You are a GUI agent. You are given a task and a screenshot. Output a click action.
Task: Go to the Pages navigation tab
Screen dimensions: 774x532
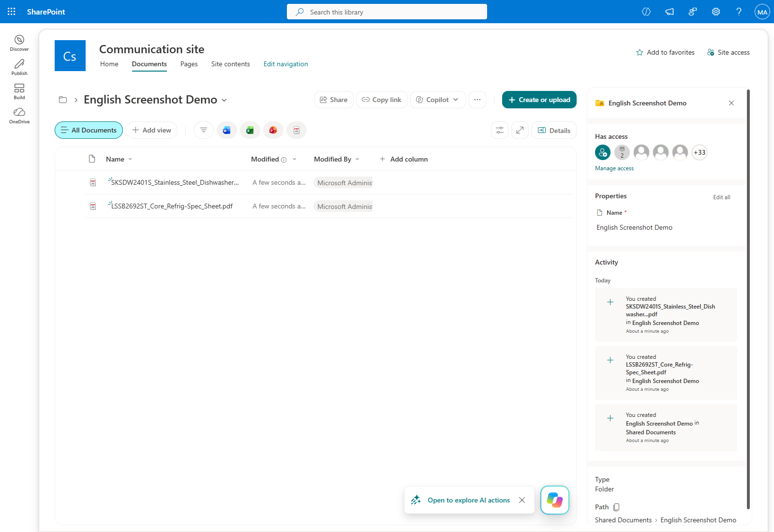tap(189, 64)
